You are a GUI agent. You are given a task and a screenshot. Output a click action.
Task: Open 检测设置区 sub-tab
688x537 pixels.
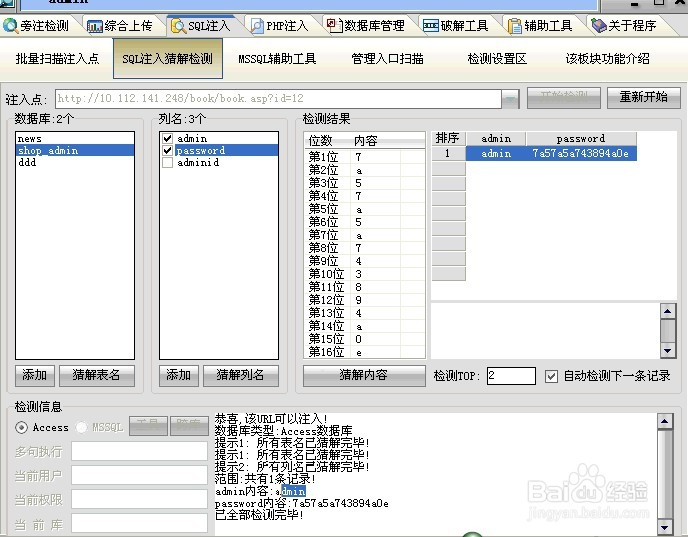[x=497, y=59]
